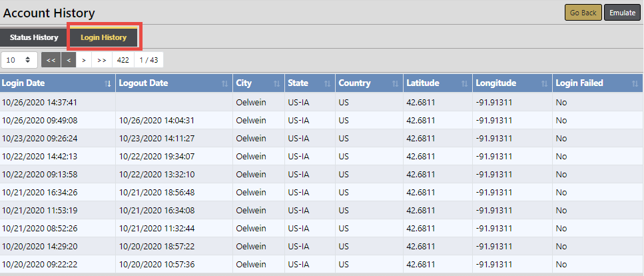Click the Logout Date sort arrows

click(x=224, y=83)
